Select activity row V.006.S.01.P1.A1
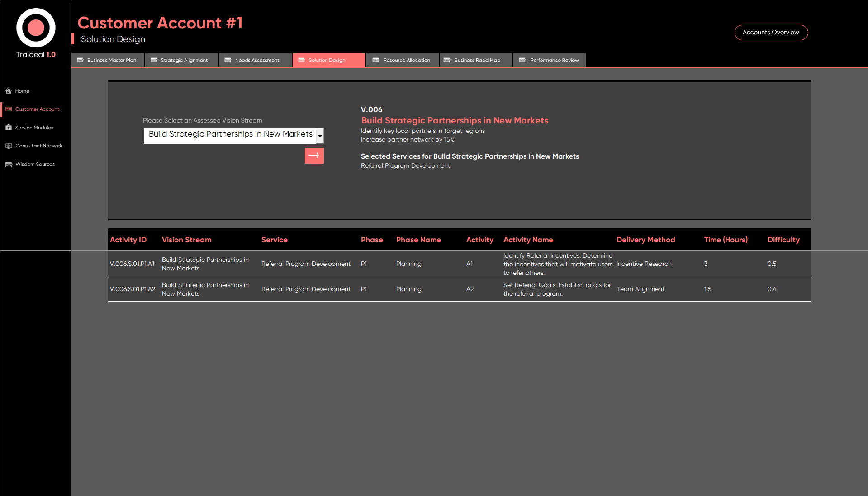Viewport: 868px width, 496px height. 132,264
